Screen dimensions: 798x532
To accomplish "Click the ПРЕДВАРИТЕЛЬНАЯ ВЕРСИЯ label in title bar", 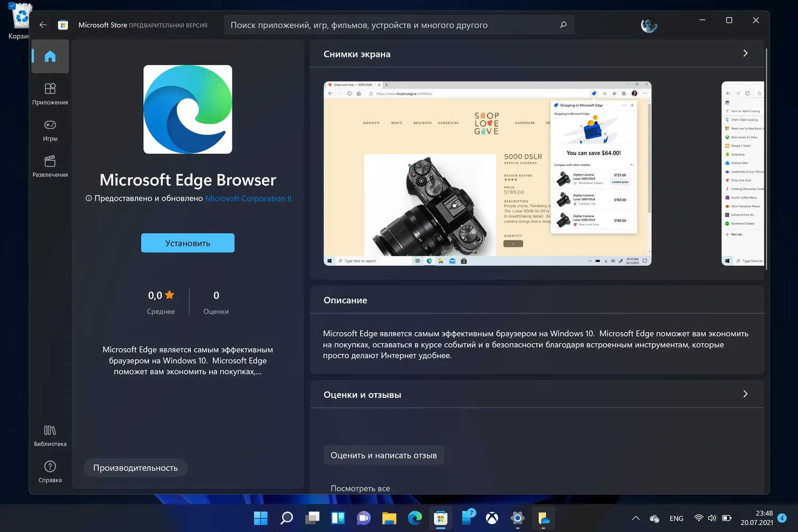I will point(168,26).
